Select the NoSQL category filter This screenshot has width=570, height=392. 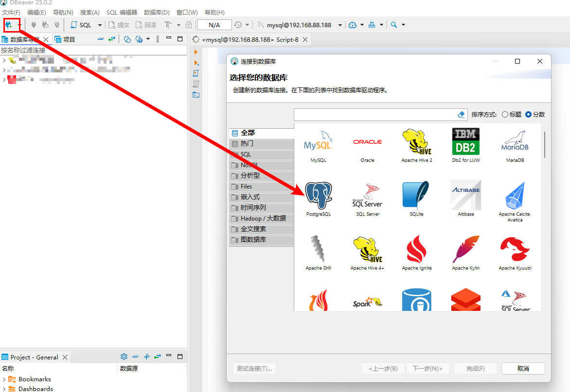(249, 165)
